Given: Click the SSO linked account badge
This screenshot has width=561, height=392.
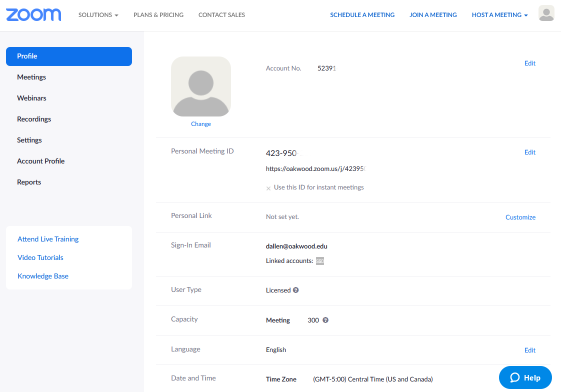Looking at the screenshot, I should coord(320,261).
